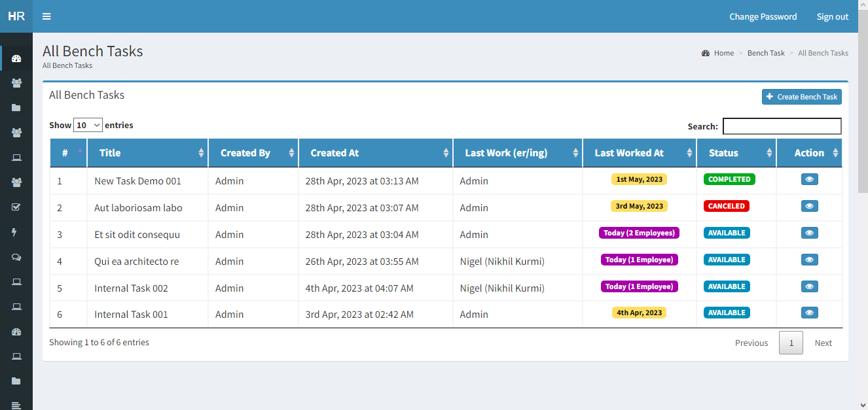This screenshot has width=868, height=410.
Task: Focus the Search input field
Action: [x=782, y=126]
